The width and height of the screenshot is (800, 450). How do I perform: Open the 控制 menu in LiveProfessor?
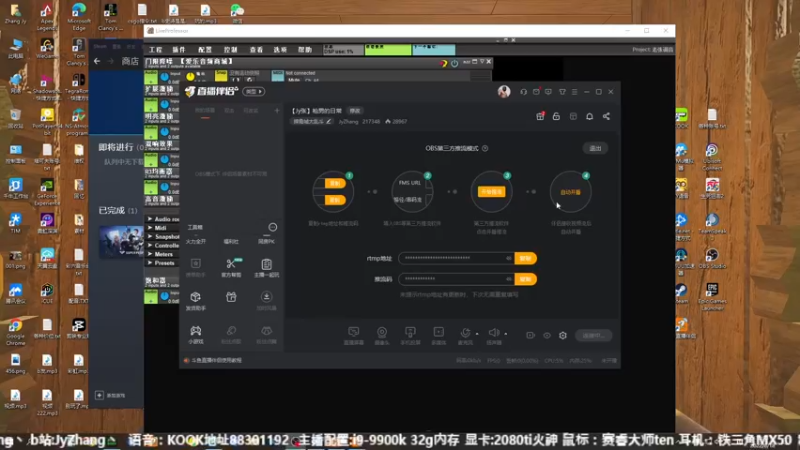click(x=231, y=50)
